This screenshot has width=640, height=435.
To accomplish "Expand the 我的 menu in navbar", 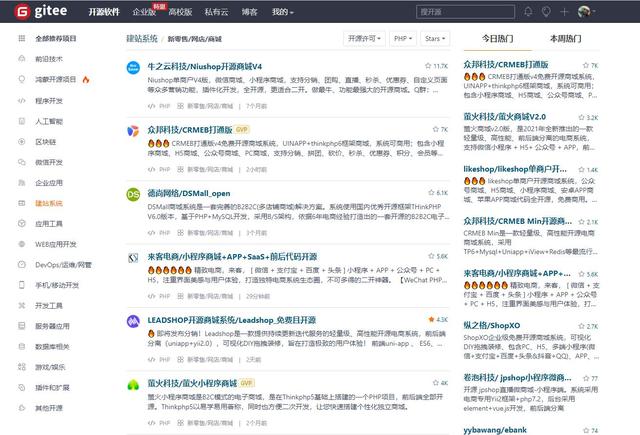I will [x=283, y=12].
